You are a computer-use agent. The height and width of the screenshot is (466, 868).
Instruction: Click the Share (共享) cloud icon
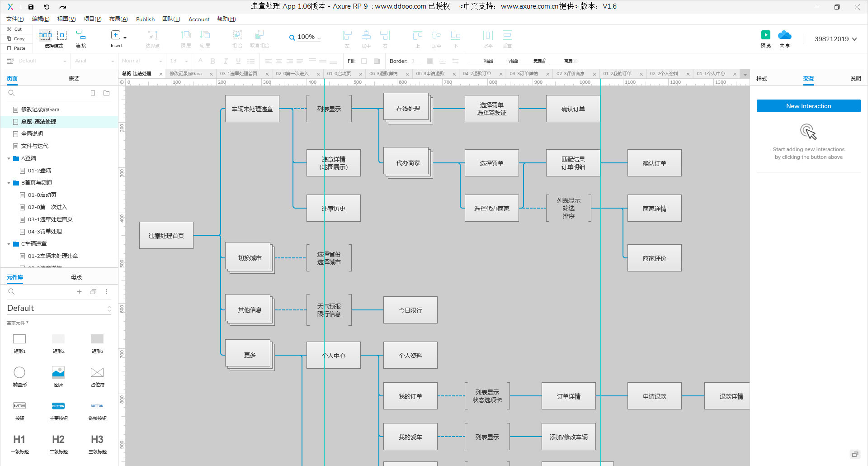click(x=784, y=35)
